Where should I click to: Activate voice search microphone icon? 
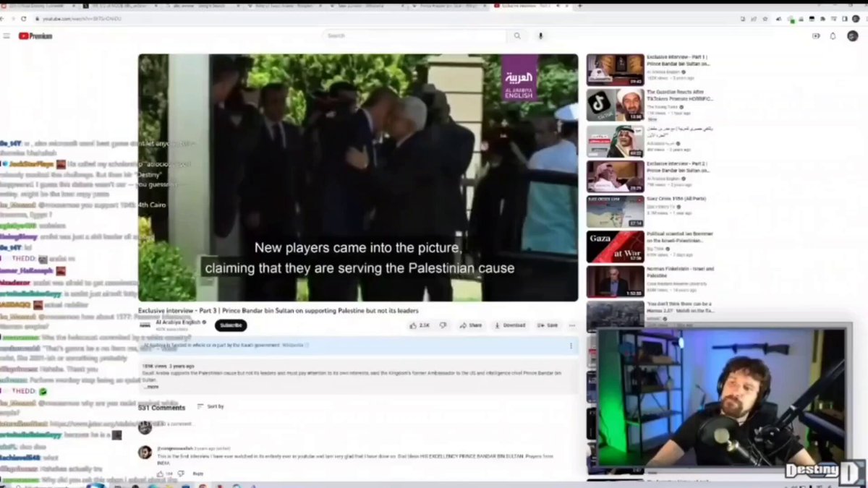point(540,35)
